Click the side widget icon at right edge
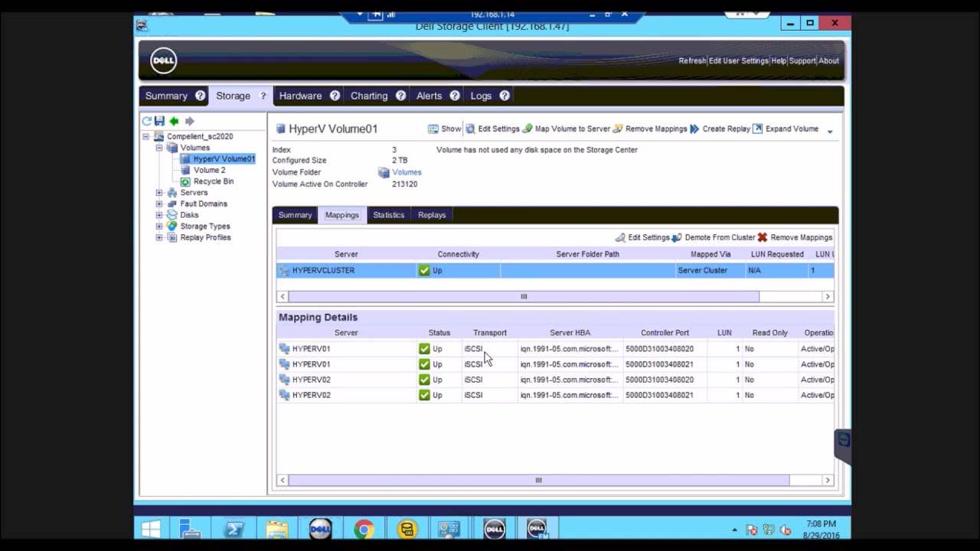The image size is (980, 551). pyautogui.click(x=844, y=440)
